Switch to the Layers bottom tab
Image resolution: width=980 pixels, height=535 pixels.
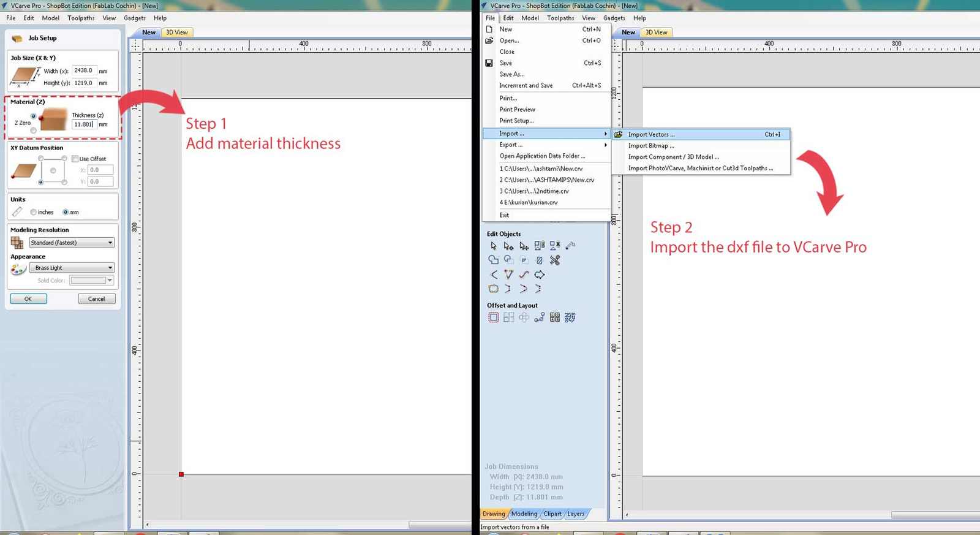coord(576,514)
